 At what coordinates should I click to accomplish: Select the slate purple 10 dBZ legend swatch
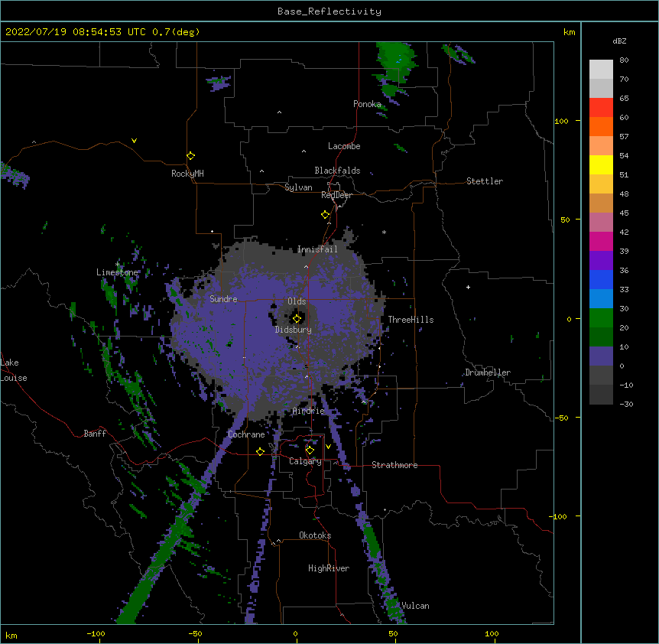(601, 356)
